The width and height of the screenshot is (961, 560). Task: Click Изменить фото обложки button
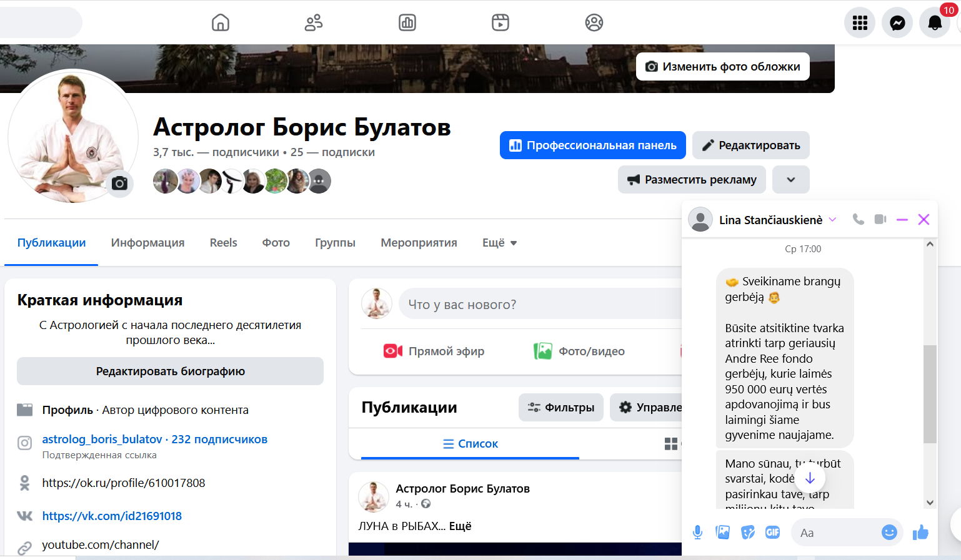click(723, 67)
